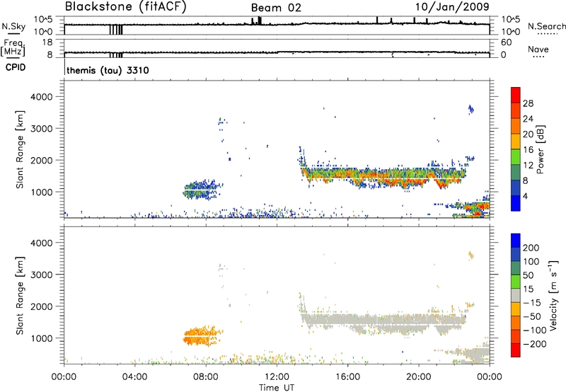
Task: Click the "16:00" time tick label
Action: pos(347,377)
